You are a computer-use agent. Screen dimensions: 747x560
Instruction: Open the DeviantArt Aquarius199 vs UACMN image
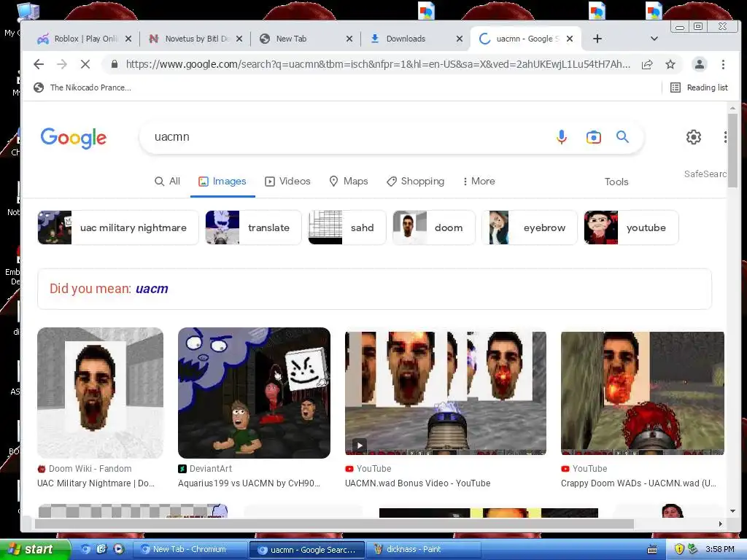[254, 393]
